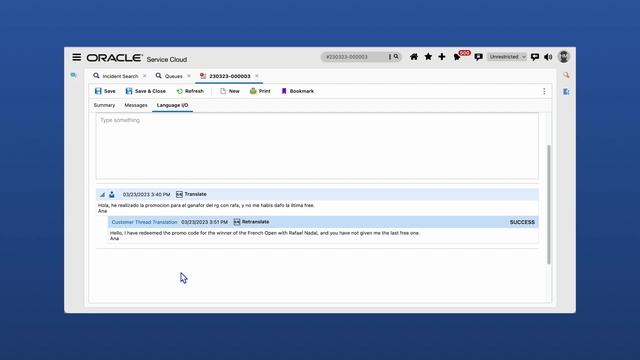The width and height of the screenshot is (640, 360).
Task: Click the Retranslate button
Action: [x=251, y=222]
